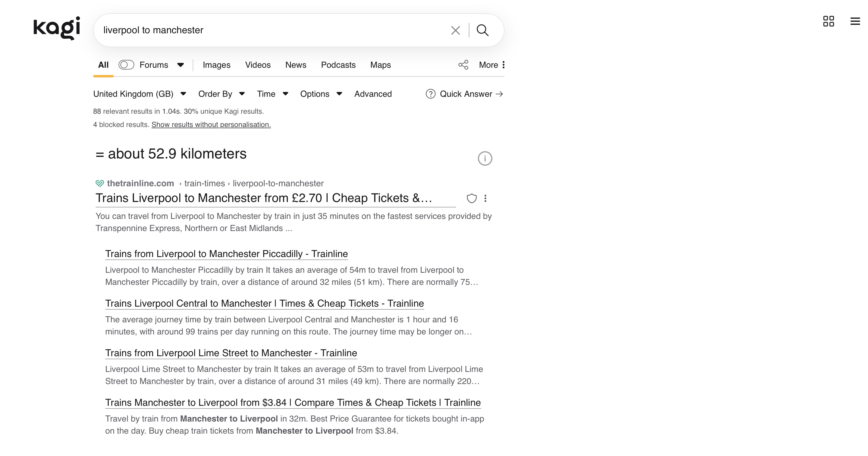
Task: Click Show results without personalisation link
Action: pyautogui.click(x=211, y=125)
